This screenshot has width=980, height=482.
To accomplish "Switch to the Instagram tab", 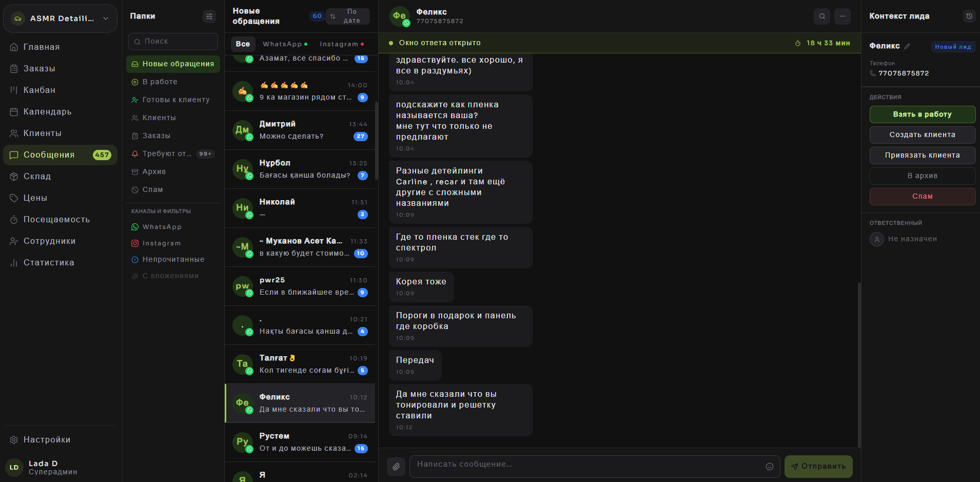I will tap(342, 44).
